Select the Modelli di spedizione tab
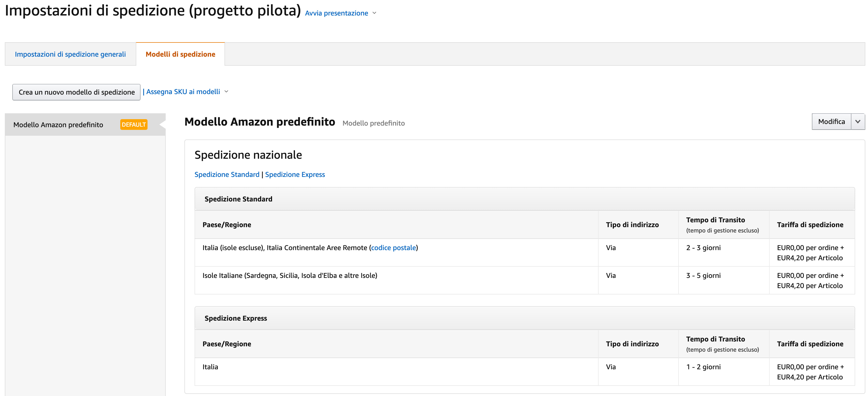This screenshot has height=396, width=868. click(180, 54)
